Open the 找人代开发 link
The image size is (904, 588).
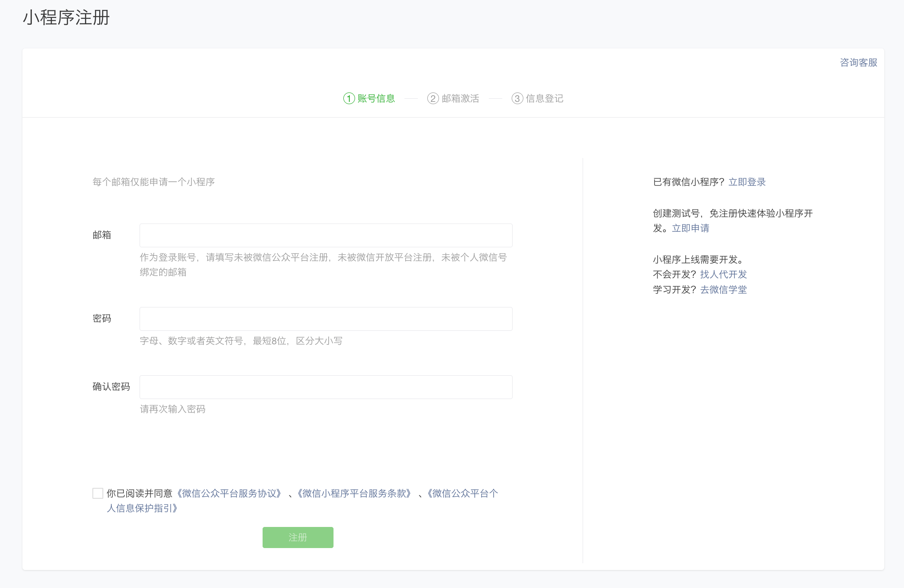(723, 274)
